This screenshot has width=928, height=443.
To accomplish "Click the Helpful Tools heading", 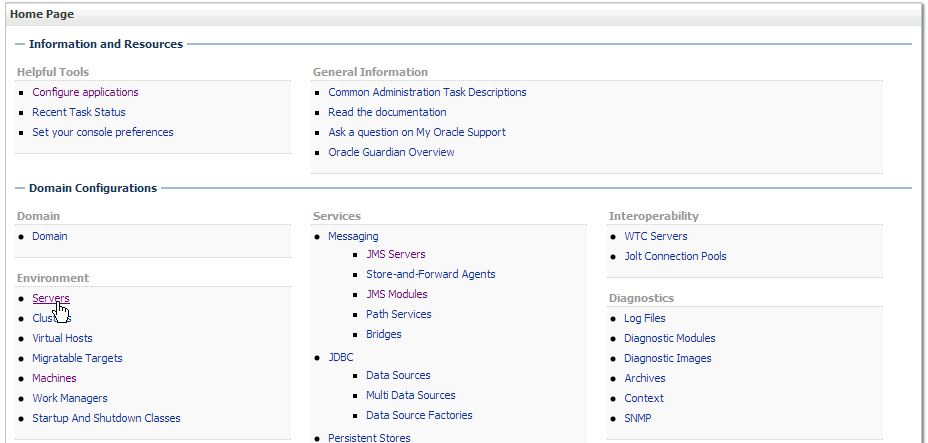I will coord(53,72).
